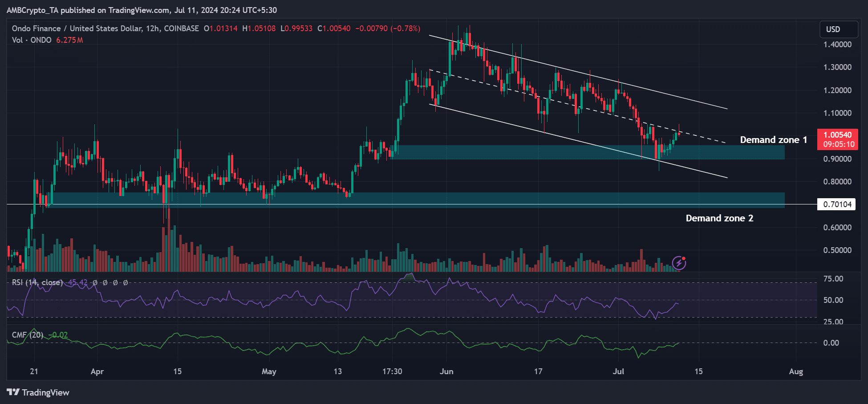The image size is (868, 404).
Task: Click the 'Jul' date on the time axis
Action: pyautogui.click(x=618, y=371)
